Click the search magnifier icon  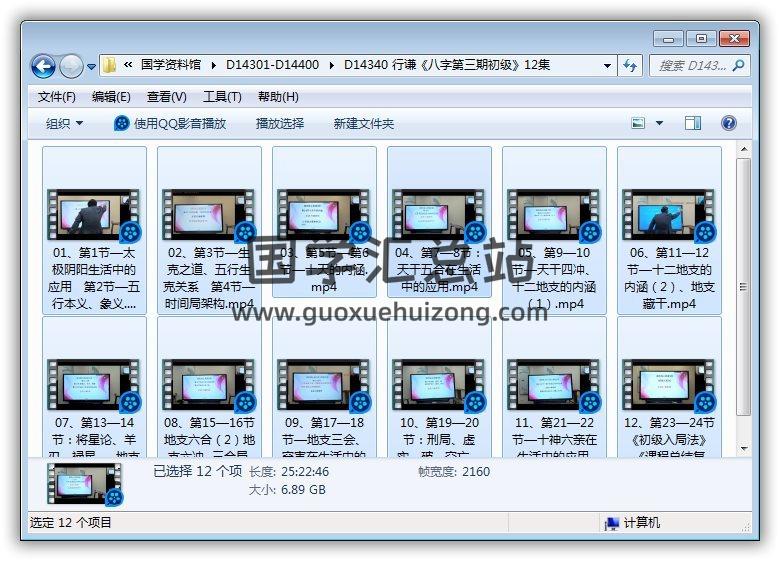point(738,65)
